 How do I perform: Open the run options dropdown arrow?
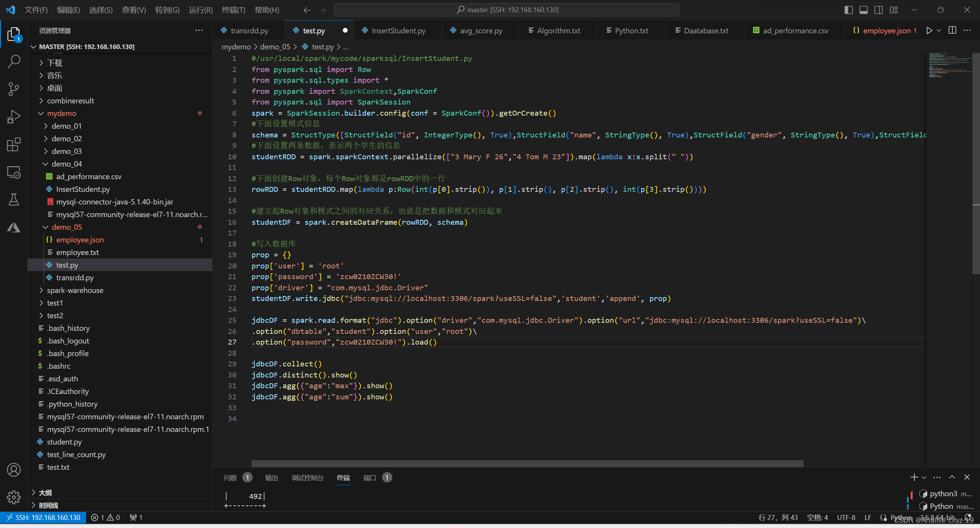[x=939, y=31]
